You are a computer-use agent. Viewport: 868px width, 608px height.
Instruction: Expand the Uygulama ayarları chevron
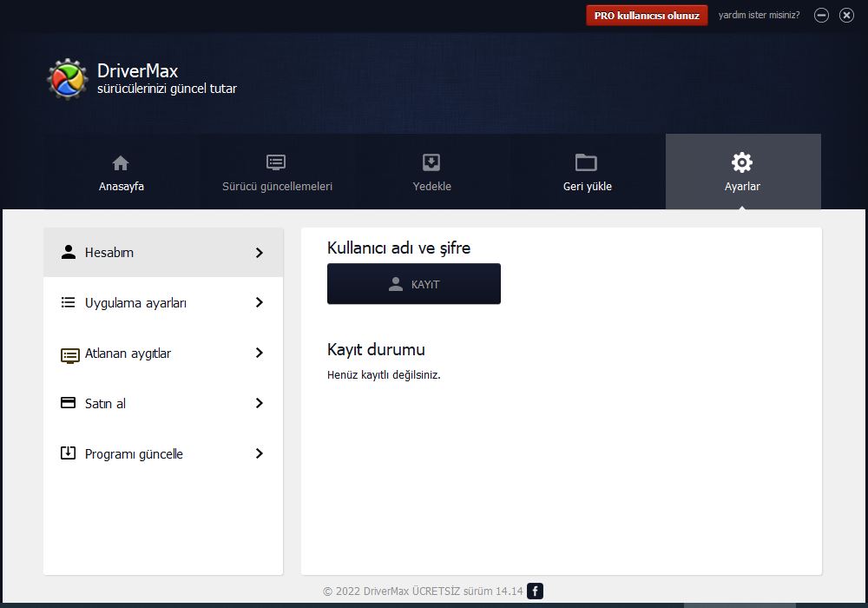pos(259,302)
